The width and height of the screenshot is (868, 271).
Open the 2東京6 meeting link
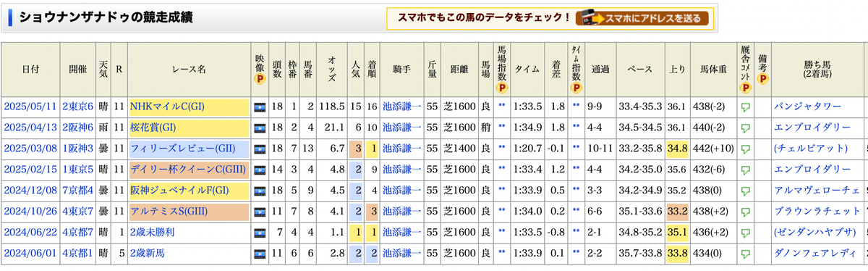pos(77,107)
